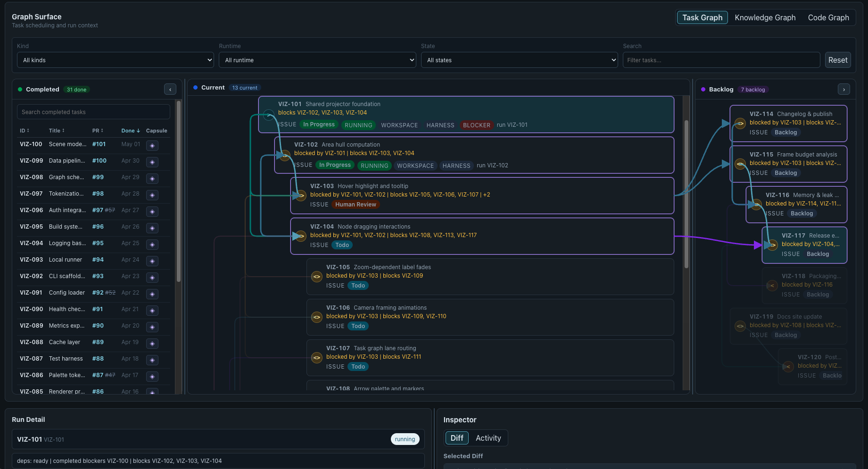Click node icon on VIZ-120 card
The height and width of the screenshot is (469, 868).
788,367
